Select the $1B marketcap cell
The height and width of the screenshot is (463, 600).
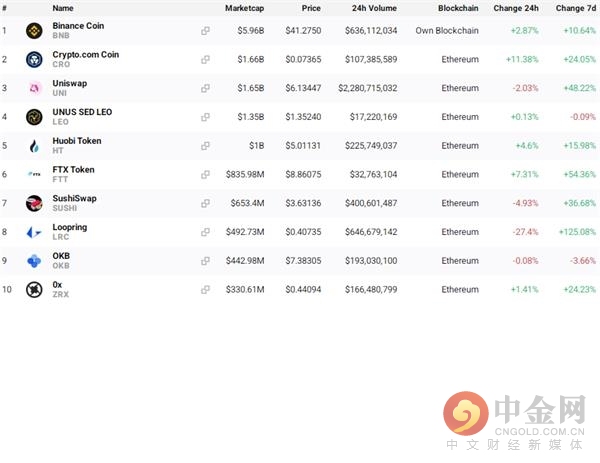tap(257, 146)
